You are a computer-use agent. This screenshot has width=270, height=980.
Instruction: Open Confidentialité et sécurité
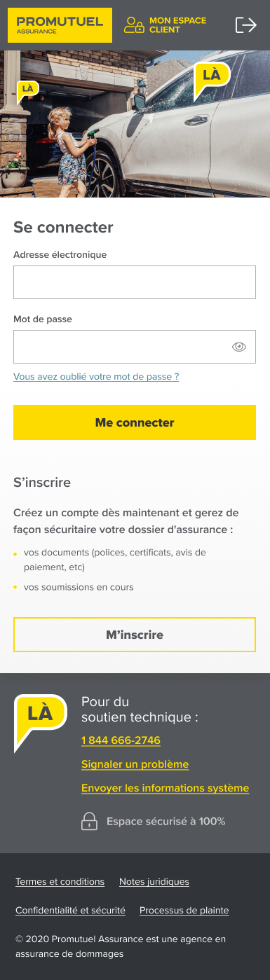pos(70,911)
